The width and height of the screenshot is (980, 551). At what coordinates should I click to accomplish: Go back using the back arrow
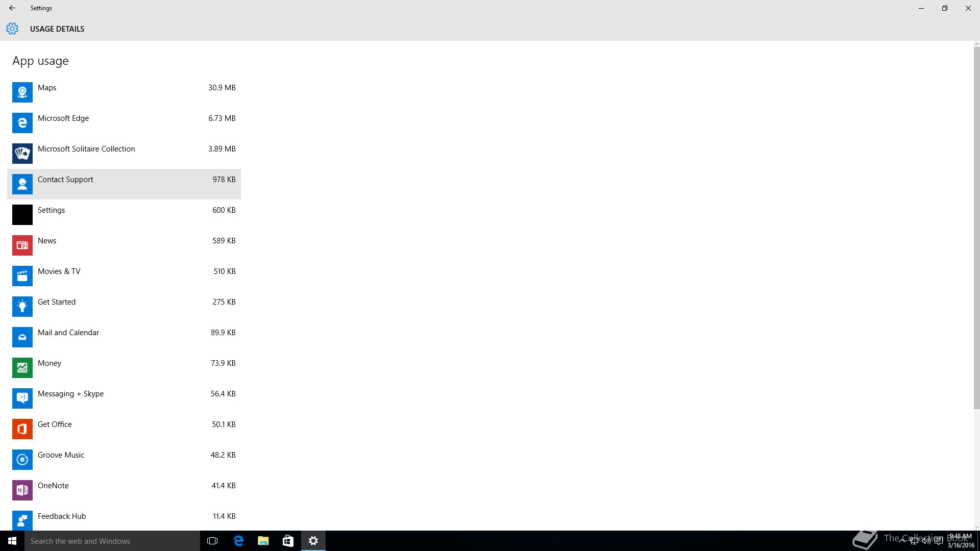click(x=12, y=8)
